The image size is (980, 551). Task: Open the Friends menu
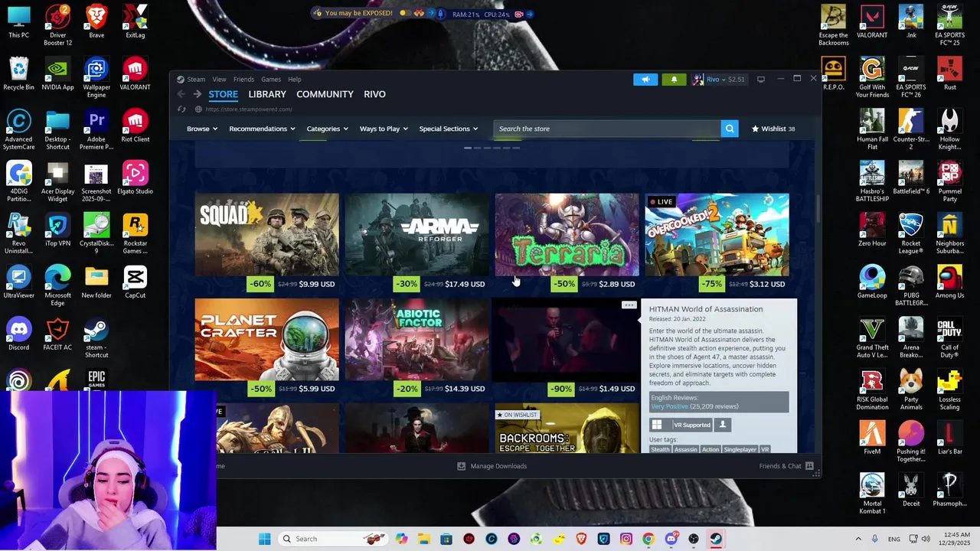pyautogui.click(x=243, y=79)
